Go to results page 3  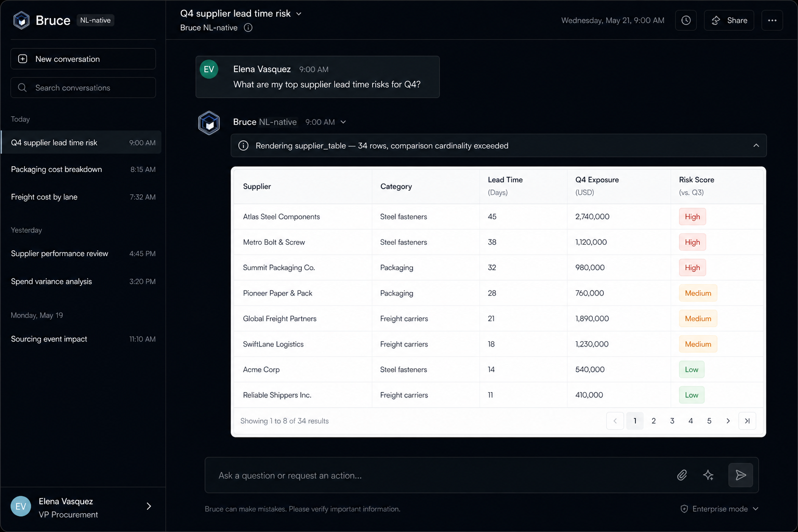(x=672, y=421)
